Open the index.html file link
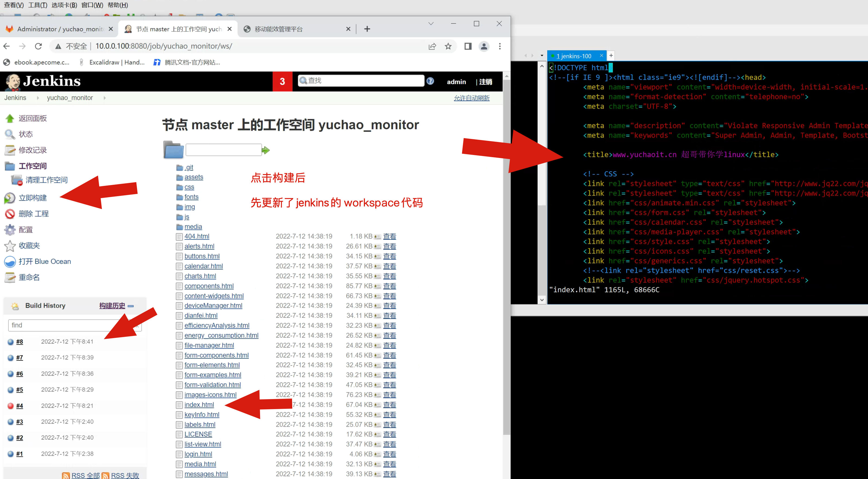 click(x=199, y=405)
